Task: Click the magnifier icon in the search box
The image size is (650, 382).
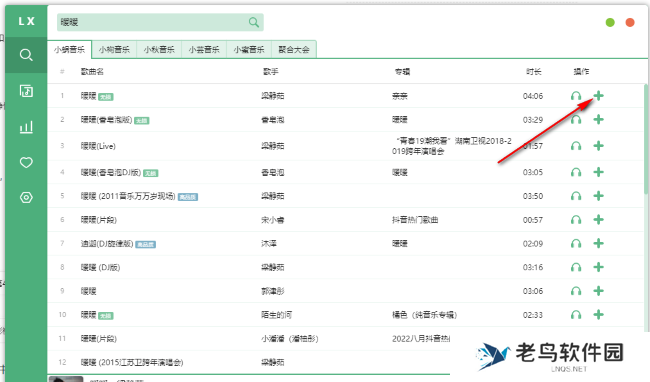Action: coord(254,22)
